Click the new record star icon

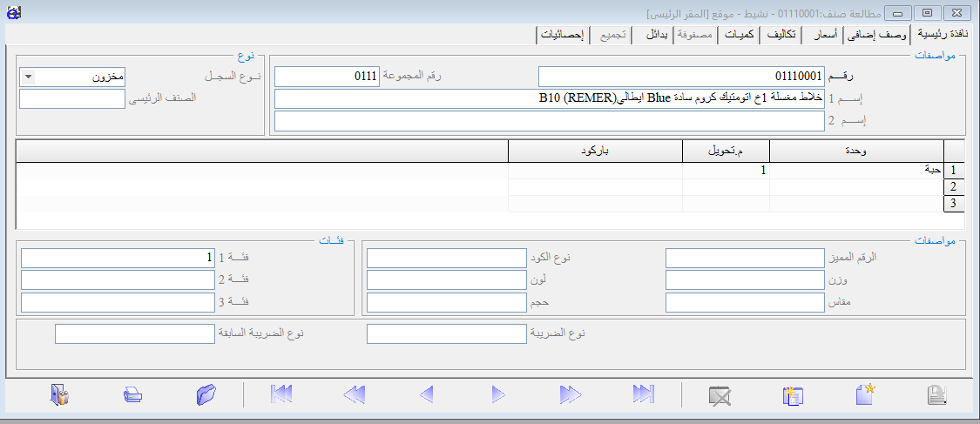tap(864, 394)
